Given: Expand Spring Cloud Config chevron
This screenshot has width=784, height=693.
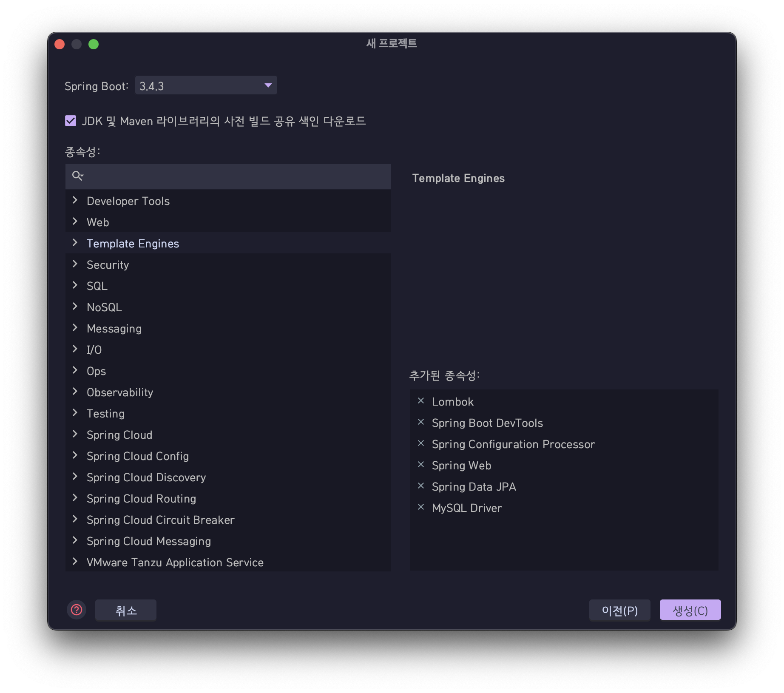Looking at the screenshot, I should (75, 455).
